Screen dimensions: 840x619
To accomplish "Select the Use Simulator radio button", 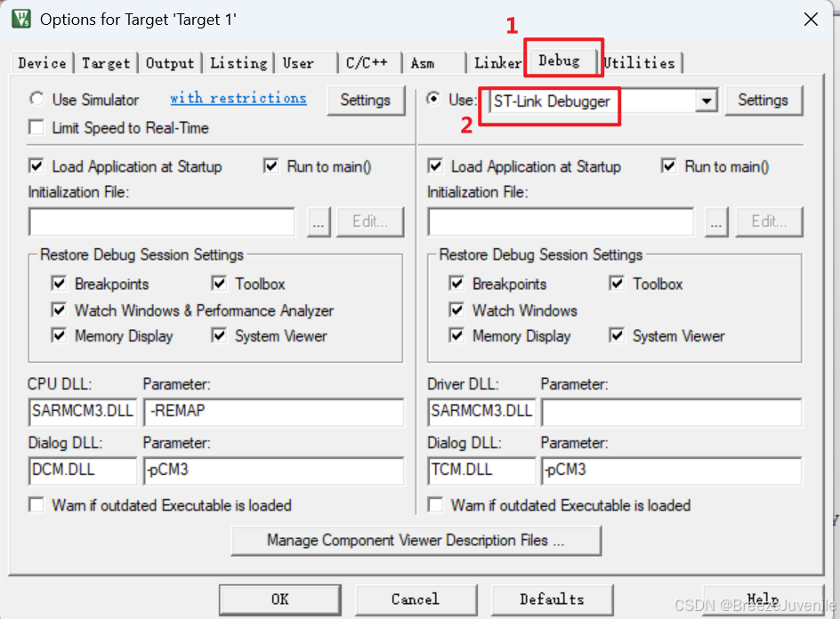I will click(x=36, y=99).
